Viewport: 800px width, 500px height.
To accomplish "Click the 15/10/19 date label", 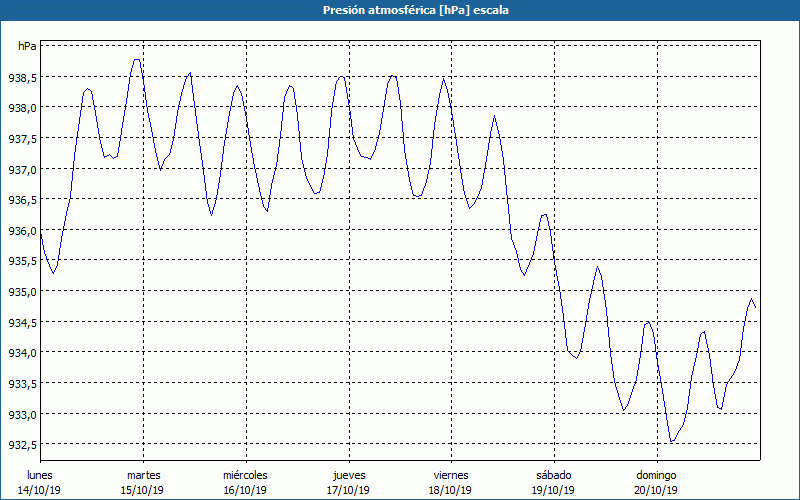I will tap(142, 490).
